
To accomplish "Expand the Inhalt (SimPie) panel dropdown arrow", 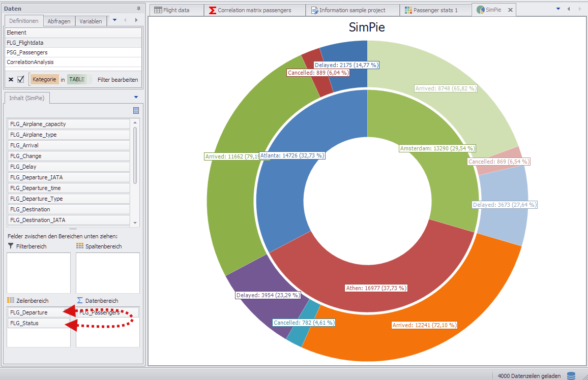I will coord(136,97).
